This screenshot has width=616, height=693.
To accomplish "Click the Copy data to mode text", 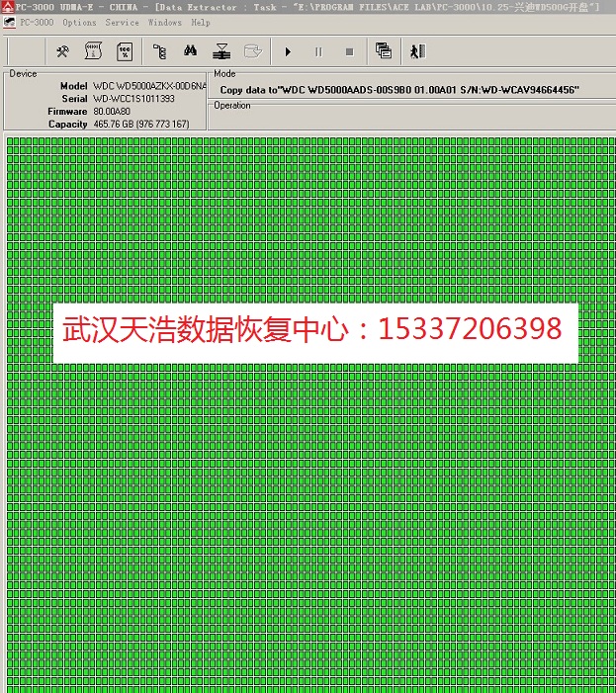I will click(398, 90).
